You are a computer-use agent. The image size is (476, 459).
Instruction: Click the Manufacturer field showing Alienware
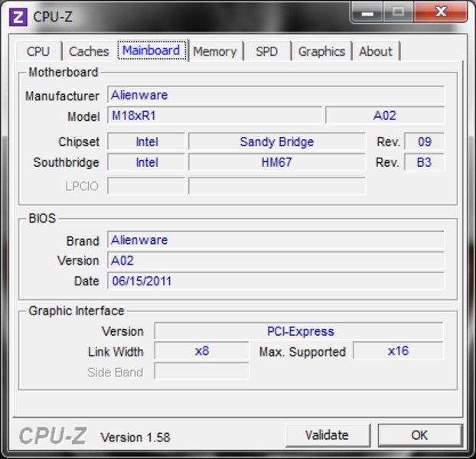point(275,96)
